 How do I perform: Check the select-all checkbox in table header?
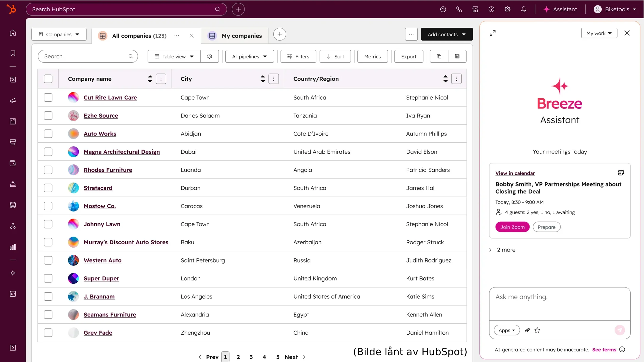coord(48,79)
